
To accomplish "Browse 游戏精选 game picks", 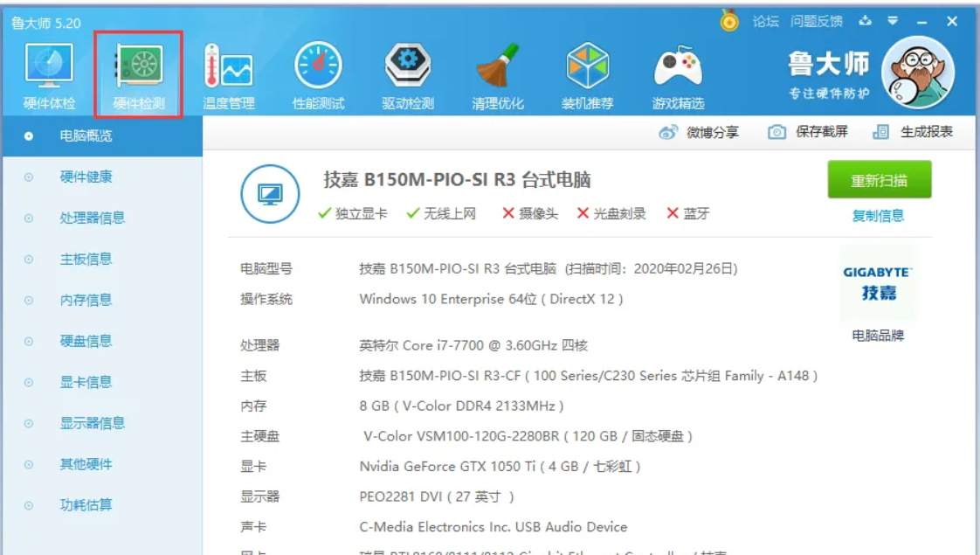I will coord(676,74).
